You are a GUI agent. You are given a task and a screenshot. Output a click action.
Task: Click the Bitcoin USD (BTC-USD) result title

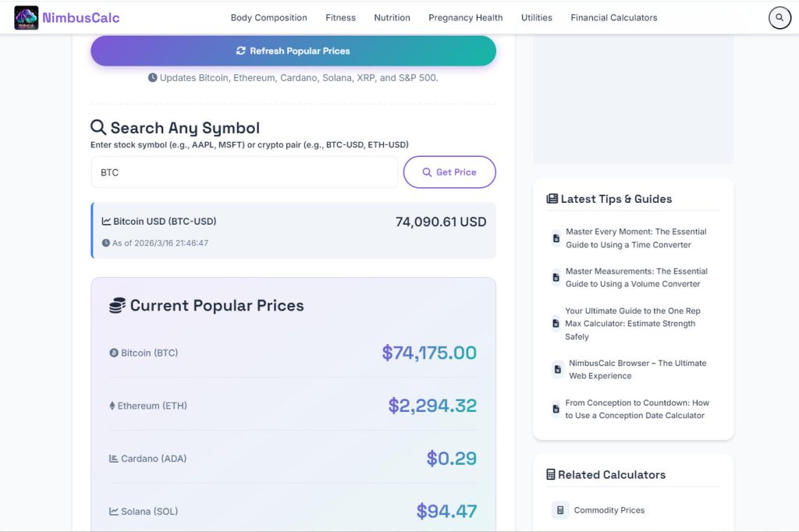pyautogui.click(x=165, y=222)
